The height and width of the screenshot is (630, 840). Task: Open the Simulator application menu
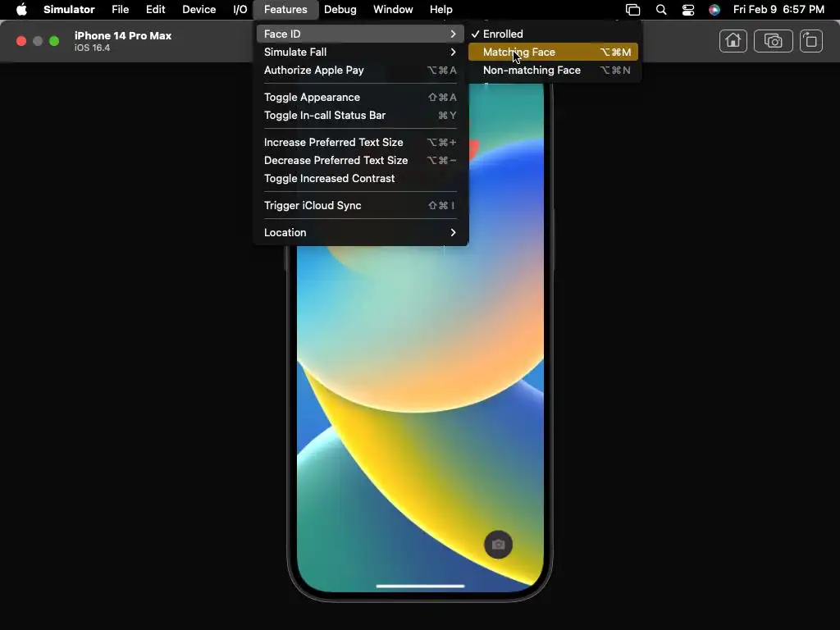click(69, 10)
